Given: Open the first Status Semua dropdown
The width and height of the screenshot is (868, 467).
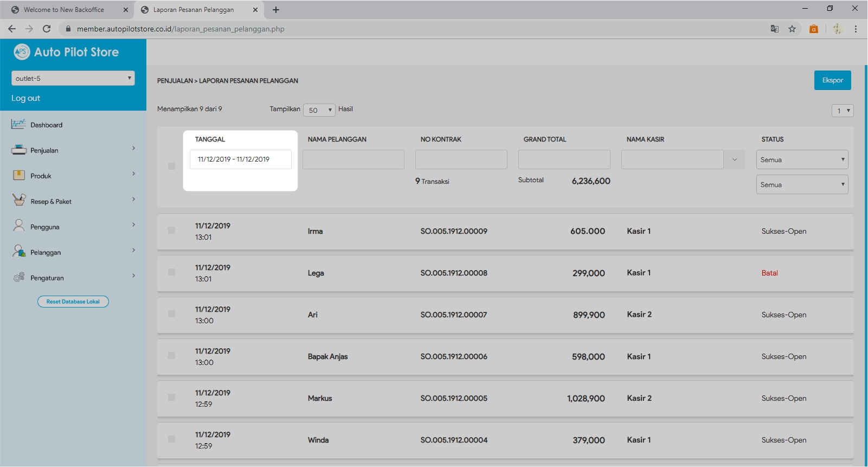Looking at the screenshot, I should tap(802, 159).
